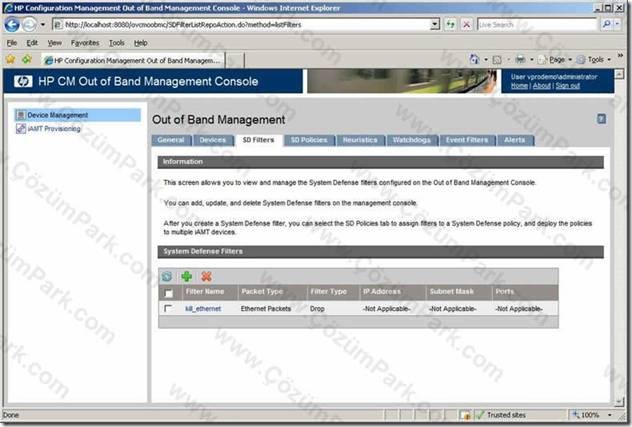Viewport: 632px width, 427px height.
Task: Click the Print icon in command bar
Action: point(520,60)
